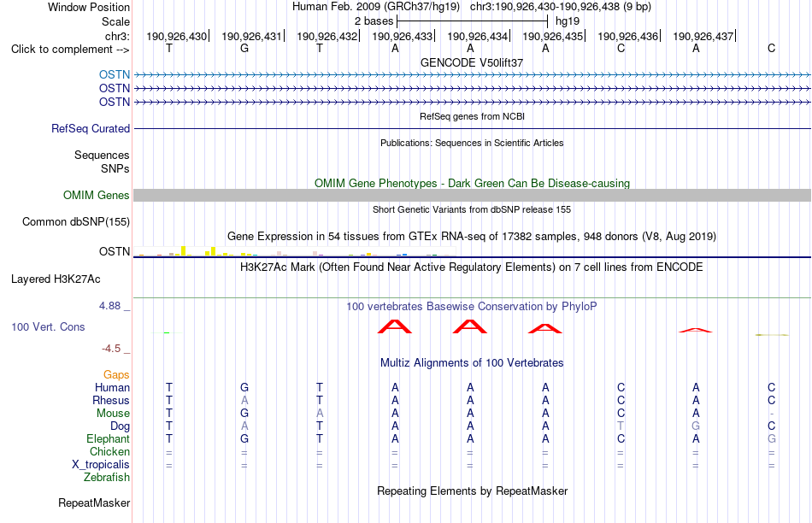
Task: Click the Dog species label
Action: coord(121,426)
